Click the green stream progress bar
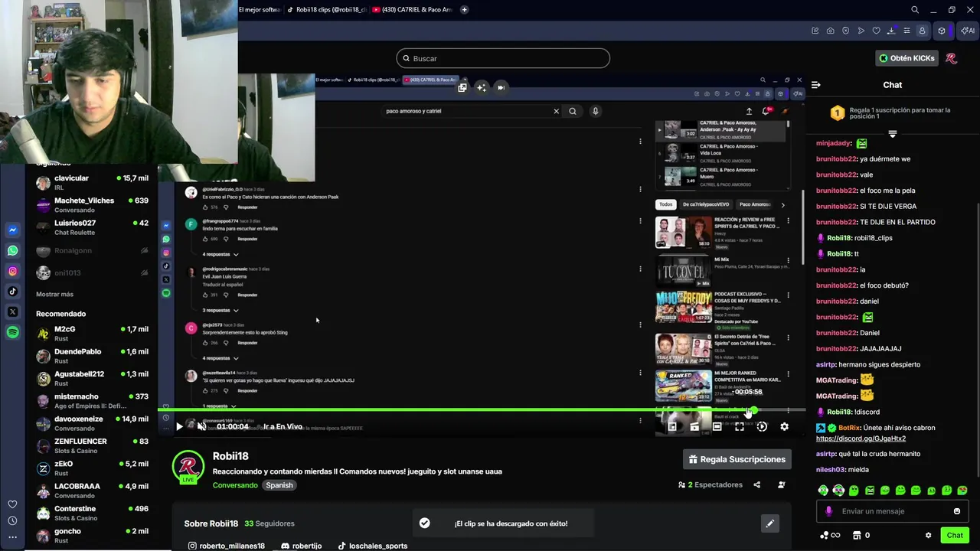The width and height of the screenshot is (980, 551). pos(456,410)
